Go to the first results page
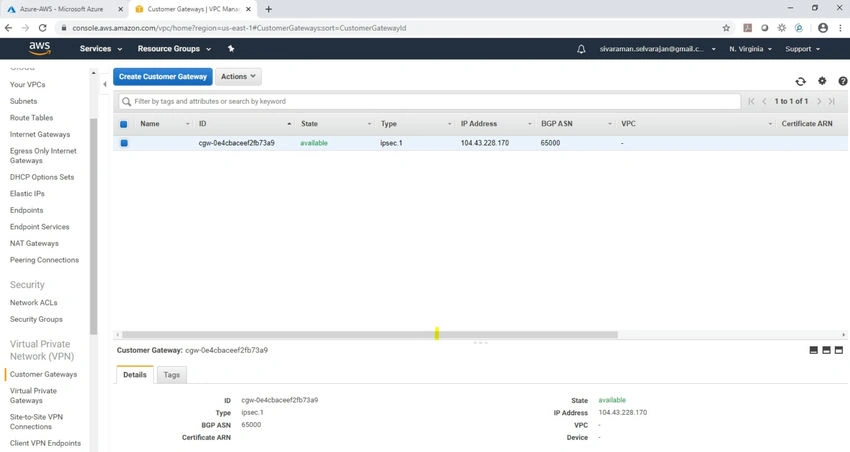 [751, 101]
